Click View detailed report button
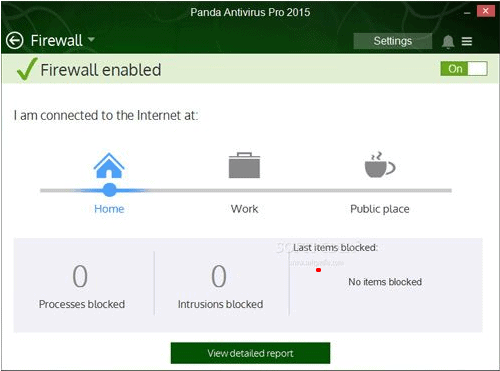The image size is (500, 371). (250, 353)
